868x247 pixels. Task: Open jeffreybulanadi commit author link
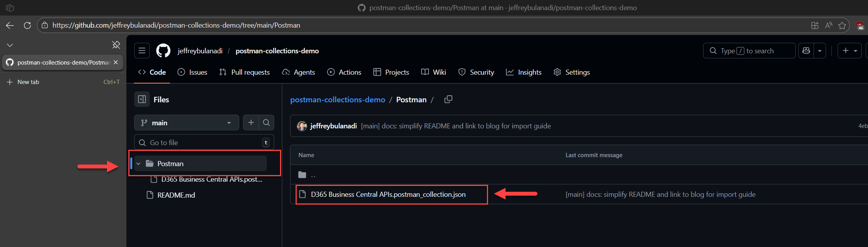[x=333, y=126]
